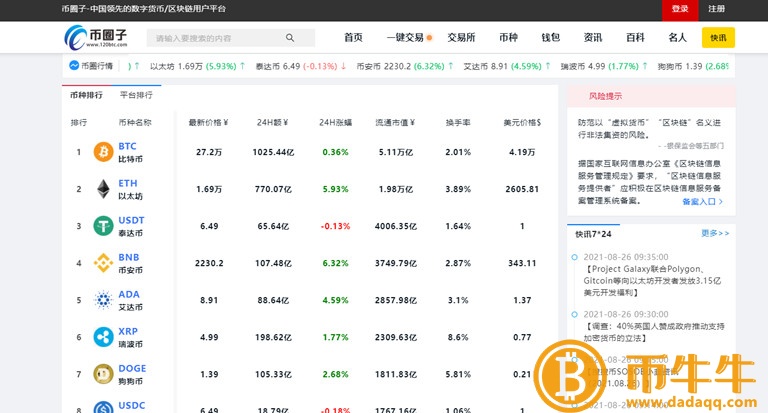Open the 一键交易 menu item

pos(405,38)
